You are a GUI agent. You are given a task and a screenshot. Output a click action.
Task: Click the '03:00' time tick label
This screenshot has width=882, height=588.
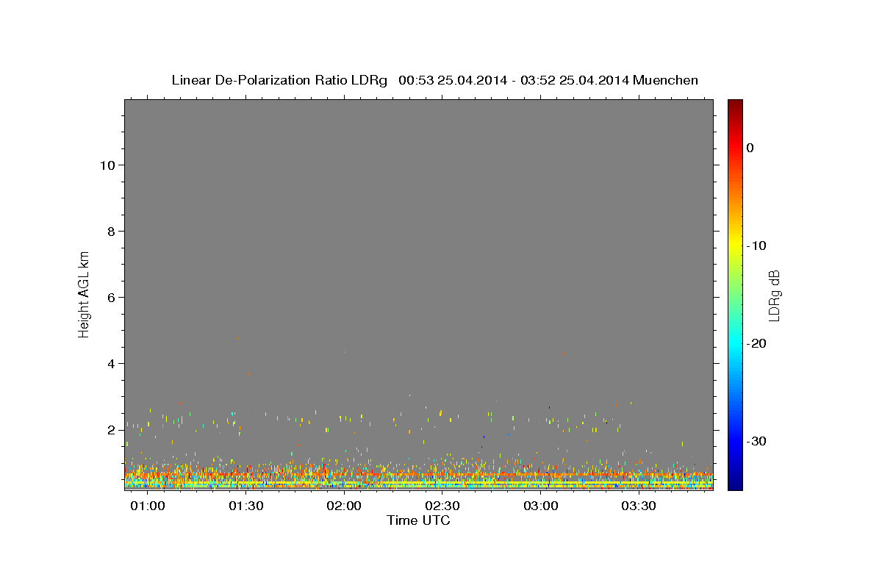541,506
